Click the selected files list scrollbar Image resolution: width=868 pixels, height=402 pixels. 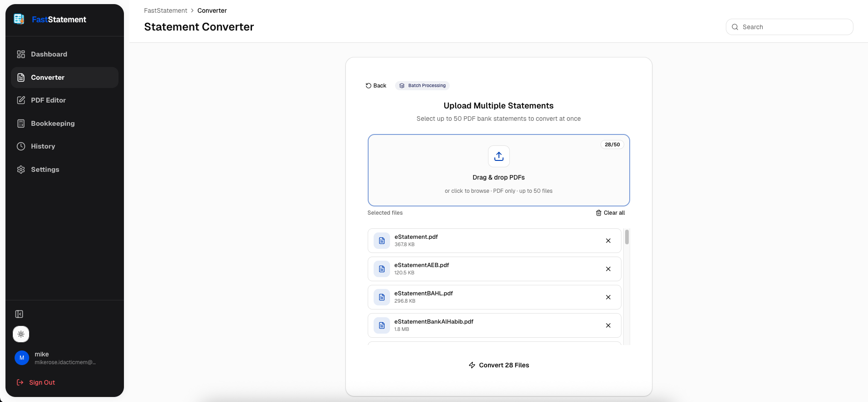click(627, 237)
